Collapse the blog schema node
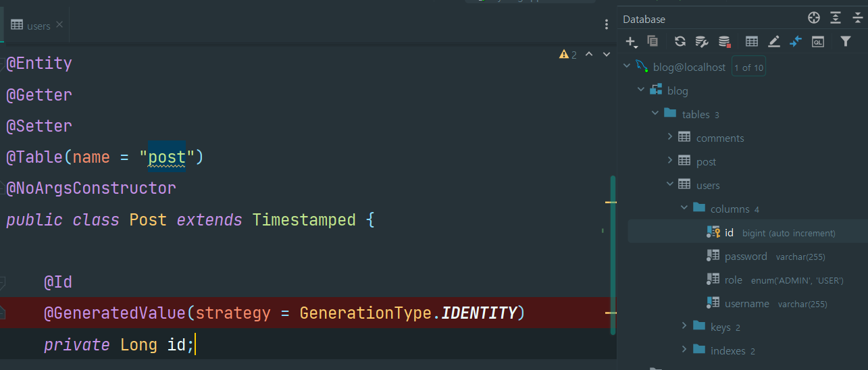Viewport: 868px width, 370px height. (x=641, y=90)
